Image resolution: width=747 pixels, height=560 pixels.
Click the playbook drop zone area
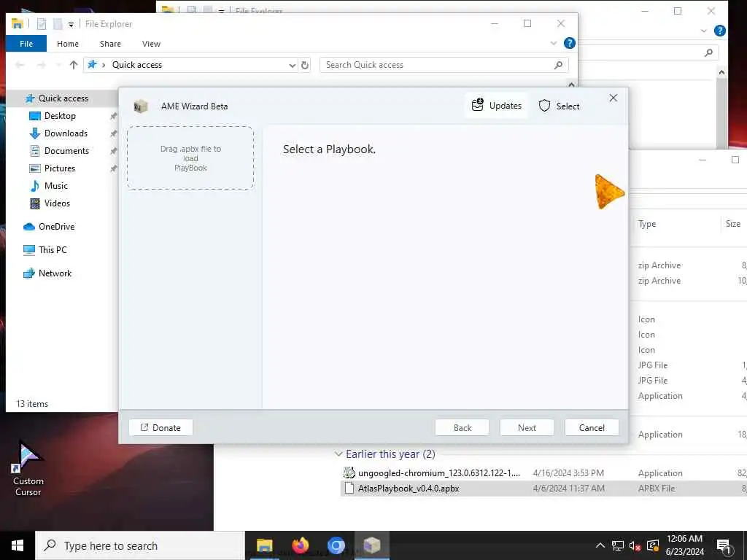click(190, 158)
